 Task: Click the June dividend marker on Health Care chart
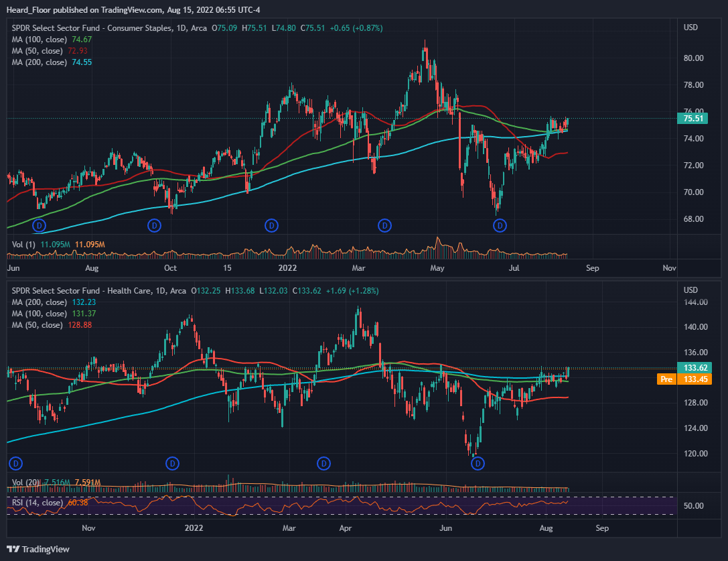pos(478,463)
